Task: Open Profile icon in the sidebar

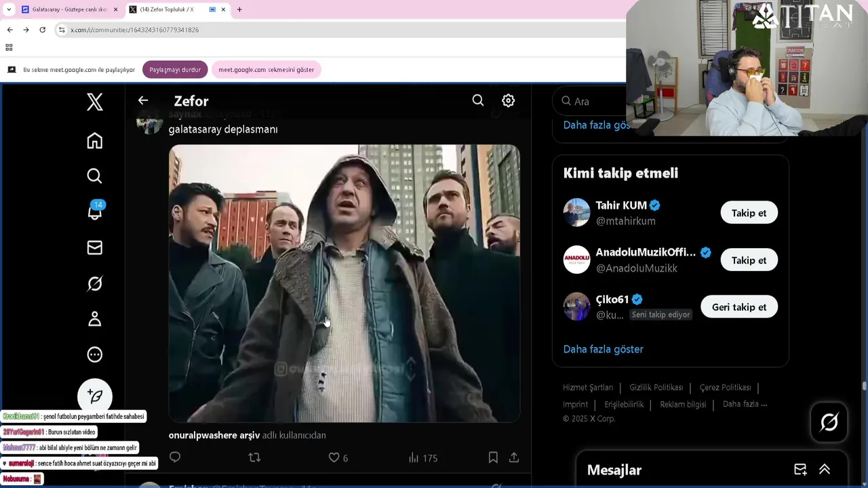Action: (x=95, y=319)
